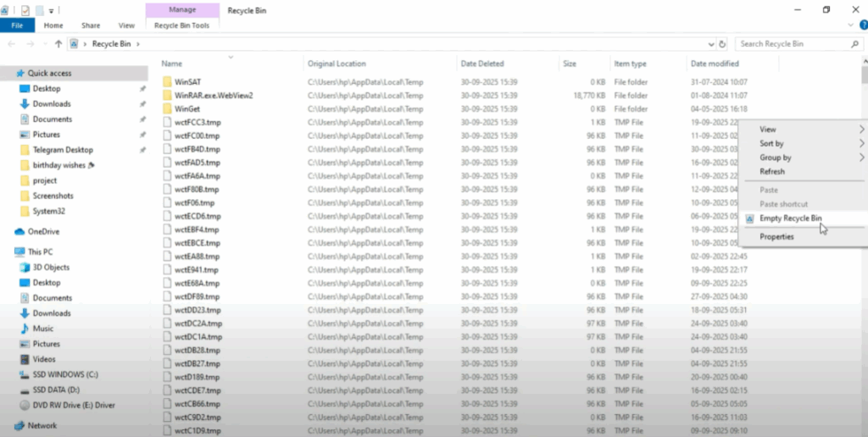Click the blue Help question mark icon
The image size is (868, 437).
click(864, 25)
